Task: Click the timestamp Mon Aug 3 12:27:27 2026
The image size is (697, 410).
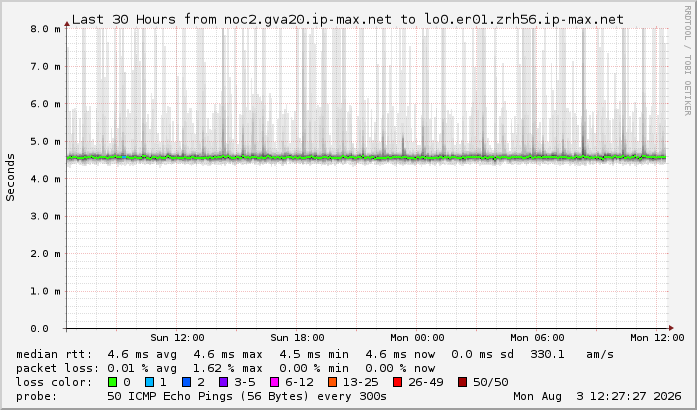Action: [x=597, y=396]
